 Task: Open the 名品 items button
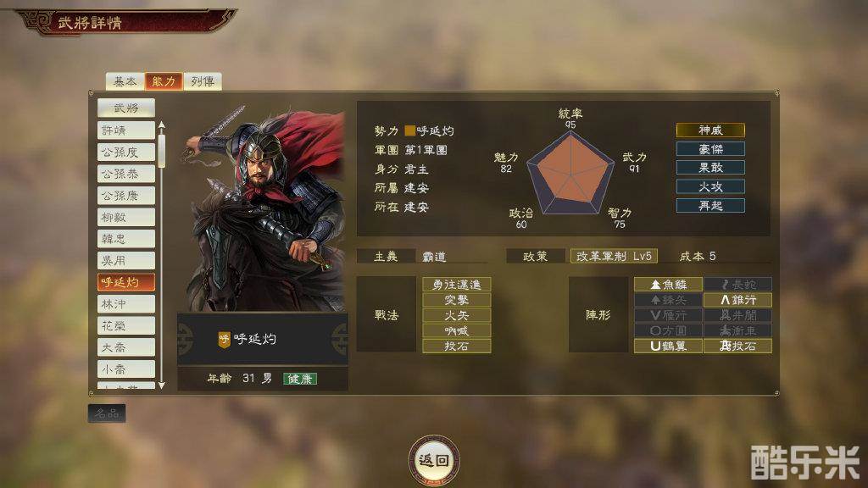107,413
